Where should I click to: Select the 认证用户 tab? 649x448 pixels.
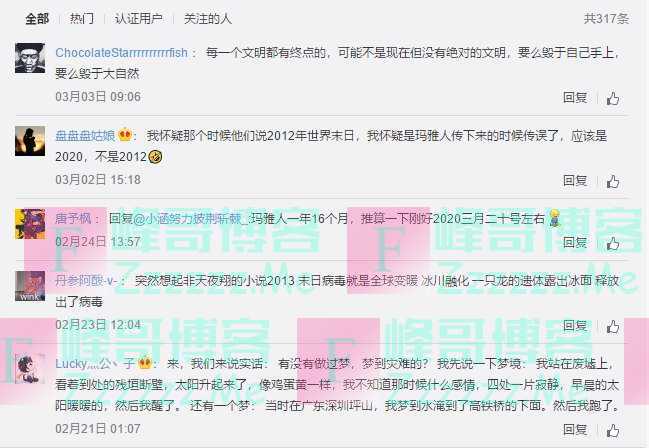(138, 19)
